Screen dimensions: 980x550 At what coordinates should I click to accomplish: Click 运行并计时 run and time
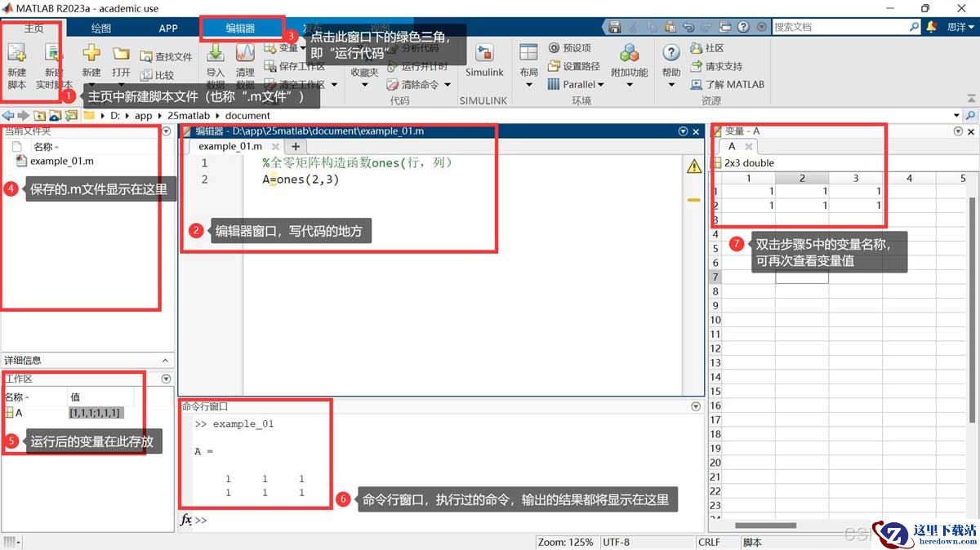[417, 66]
